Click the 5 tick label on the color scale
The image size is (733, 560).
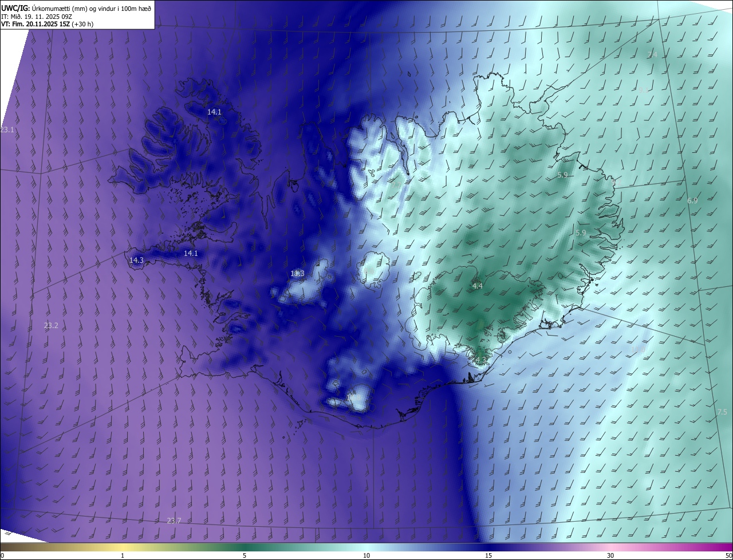[x=245, y=555]
